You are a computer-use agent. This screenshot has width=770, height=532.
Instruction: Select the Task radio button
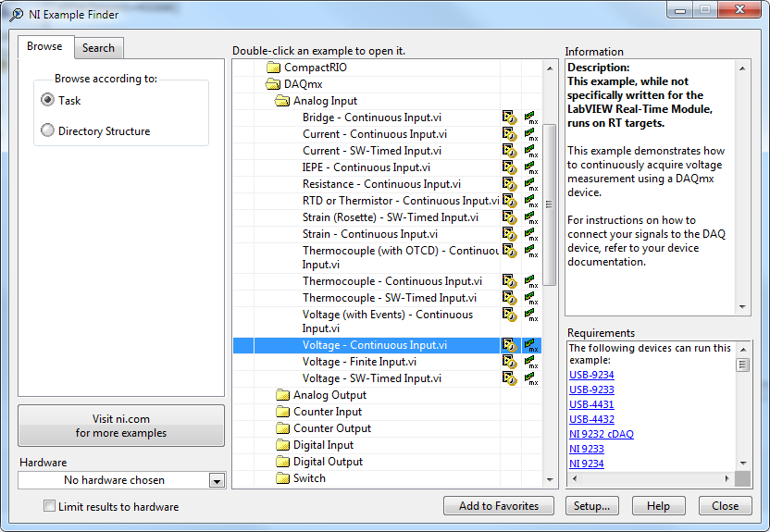47,100
